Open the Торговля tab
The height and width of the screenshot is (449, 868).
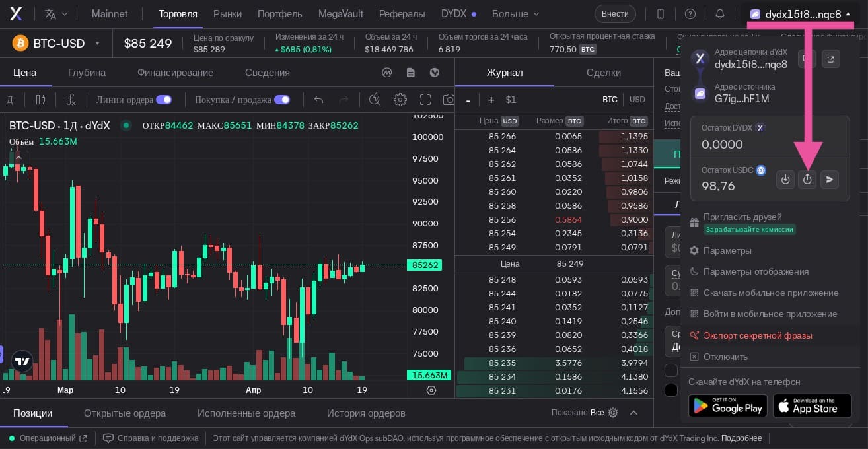pyautogui.click(x=178, y=14)
